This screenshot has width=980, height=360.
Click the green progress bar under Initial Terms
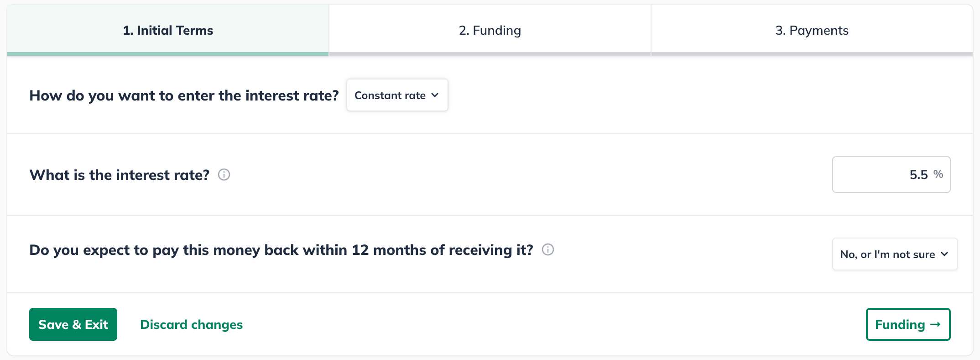168,54
